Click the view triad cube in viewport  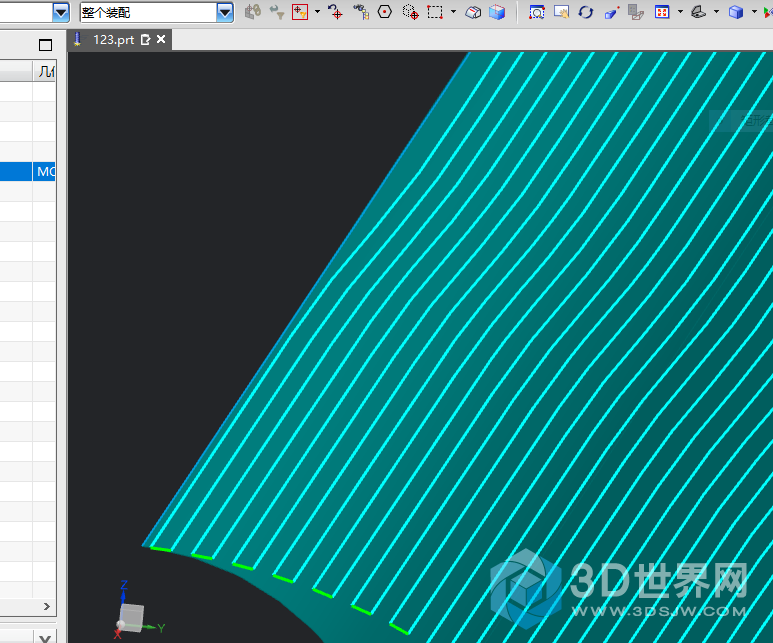132,616
